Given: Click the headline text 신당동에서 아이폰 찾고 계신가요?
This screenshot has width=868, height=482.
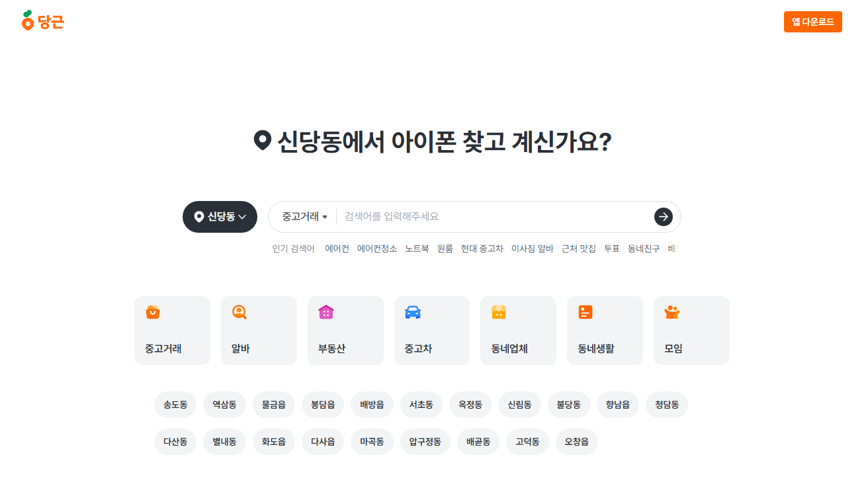Looking at the screenshot, I should pos(444,141).
